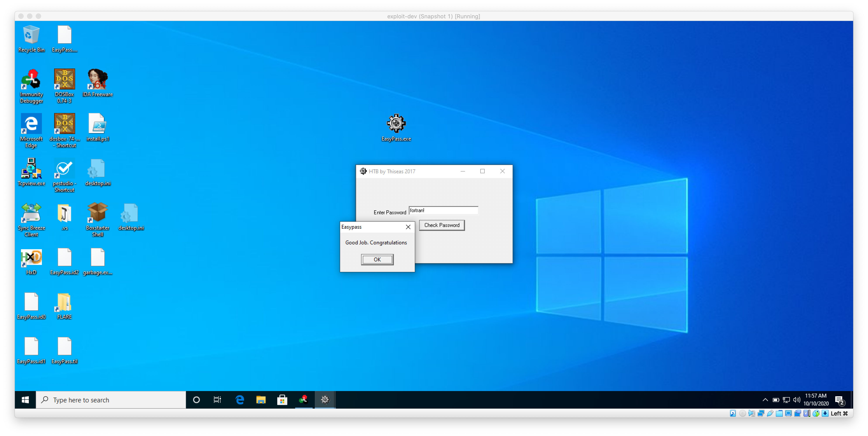The image size is (868, 436).
Task: Select the Boxstarter Shell icon
Action: coord(98,219)
